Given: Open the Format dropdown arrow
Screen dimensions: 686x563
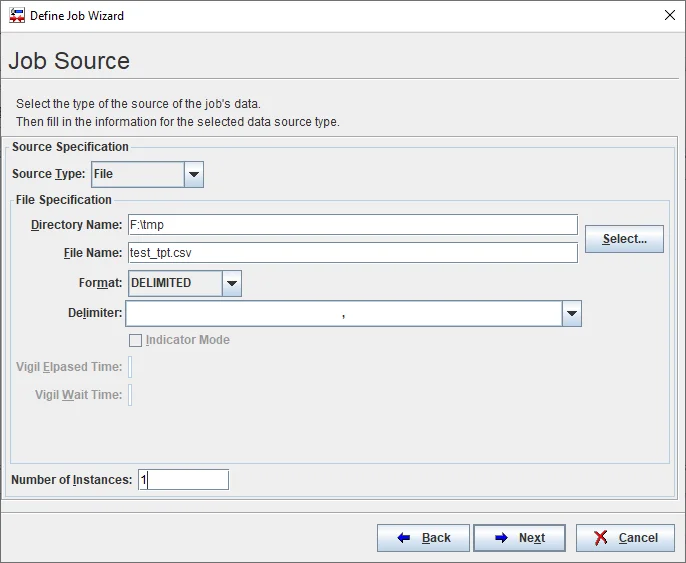Looking at the screenshot, I should [232, 284].
